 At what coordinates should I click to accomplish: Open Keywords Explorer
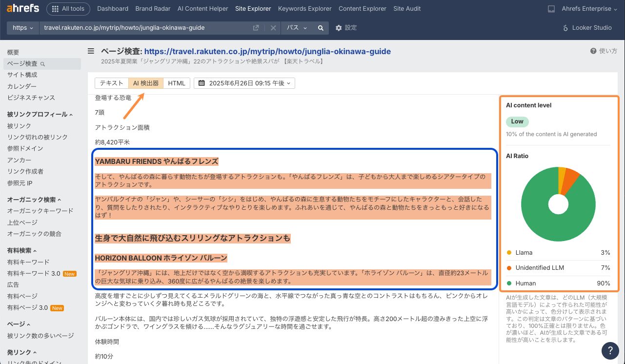(x=305, y=9)
